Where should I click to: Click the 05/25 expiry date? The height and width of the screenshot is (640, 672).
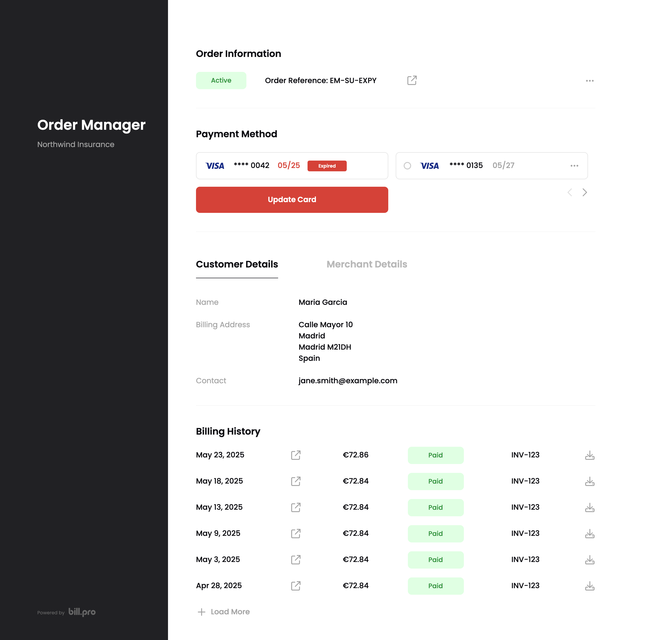(289, 165)
